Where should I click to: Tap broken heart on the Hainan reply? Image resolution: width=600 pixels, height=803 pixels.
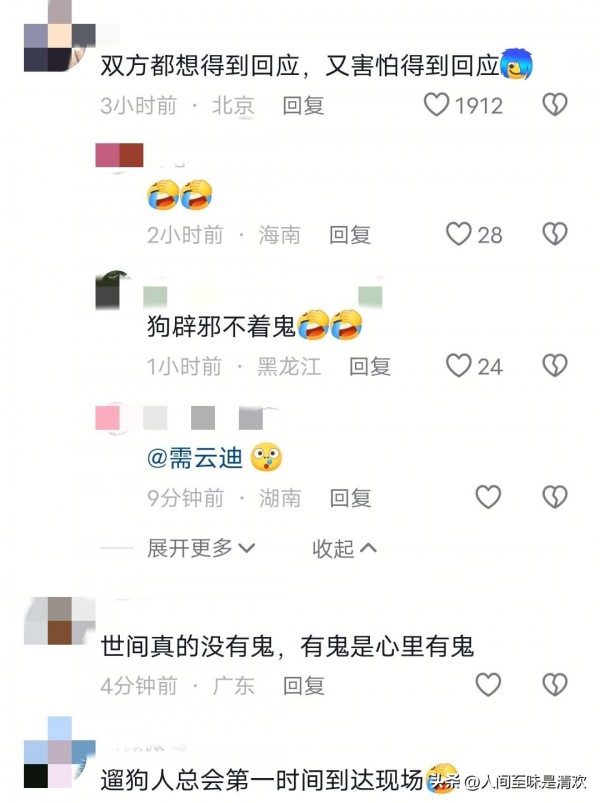pos(555,234)
